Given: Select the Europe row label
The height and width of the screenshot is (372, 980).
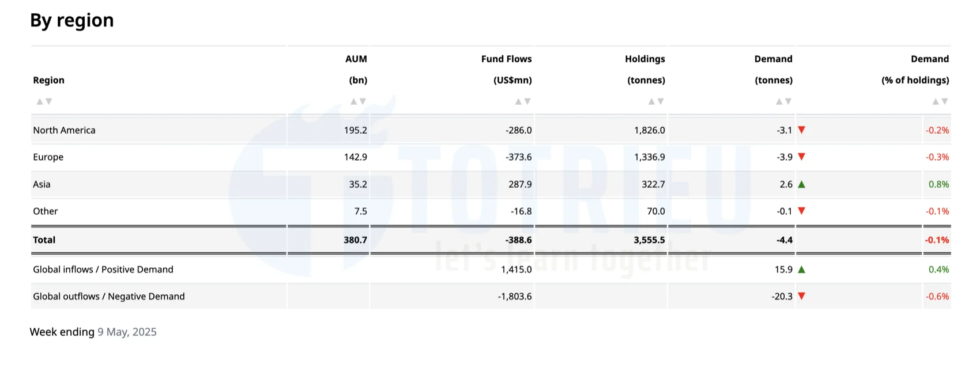Looking at the screenshot, I should 48,157.
